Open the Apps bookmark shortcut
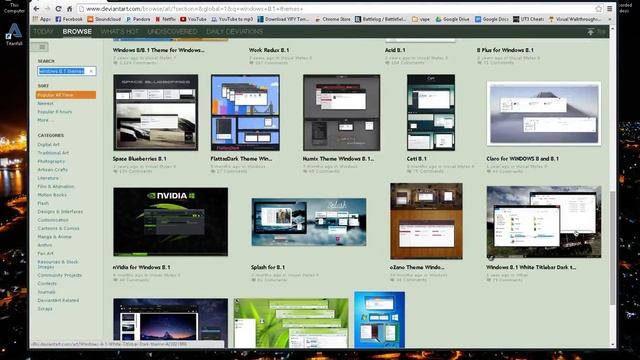 pyautogui.click(x=42, y=19)
